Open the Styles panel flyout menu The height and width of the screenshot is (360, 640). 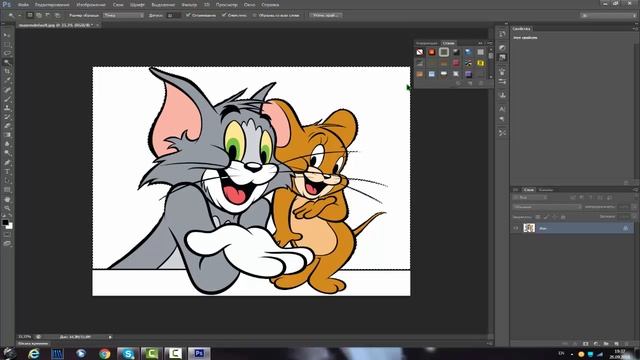coord(489,43)
